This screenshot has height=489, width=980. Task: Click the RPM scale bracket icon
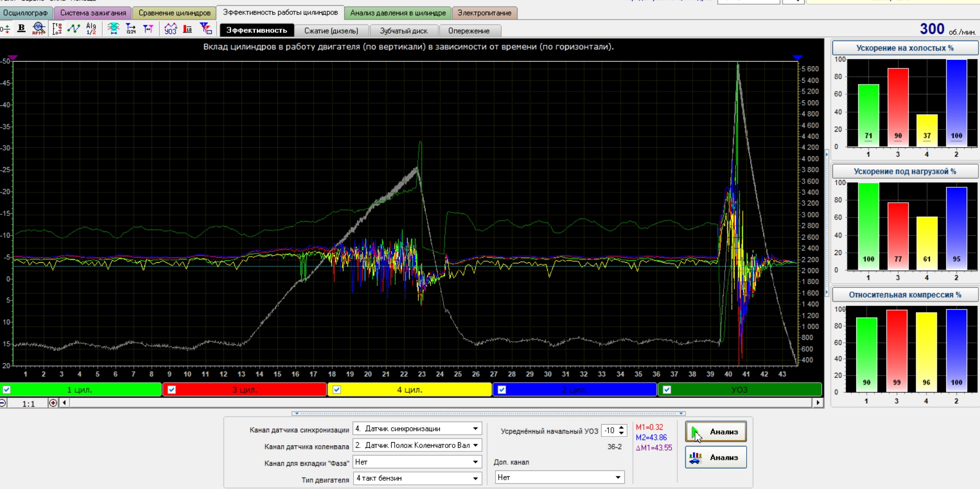[57, 29]
